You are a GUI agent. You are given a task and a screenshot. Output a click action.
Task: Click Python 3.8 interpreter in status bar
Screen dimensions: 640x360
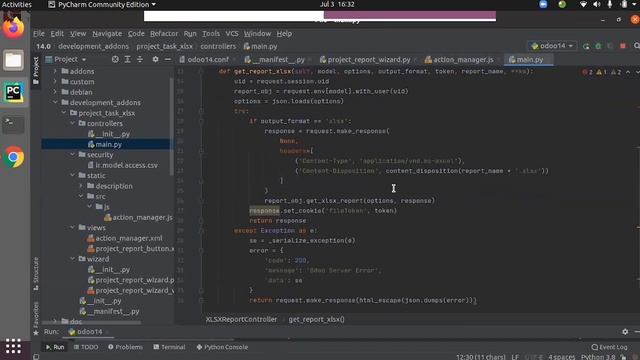[598, 357]
